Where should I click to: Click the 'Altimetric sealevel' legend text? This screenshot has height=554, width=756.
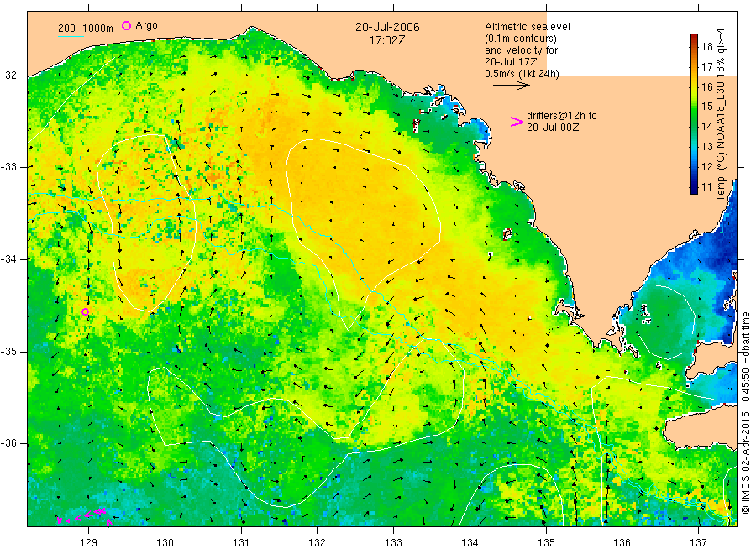click(528, 27)
